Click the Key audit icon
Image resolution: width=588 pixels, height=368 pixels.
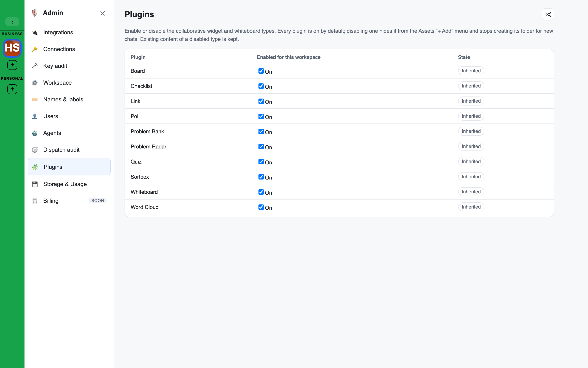pyautogui.click(x=35, y=66)
